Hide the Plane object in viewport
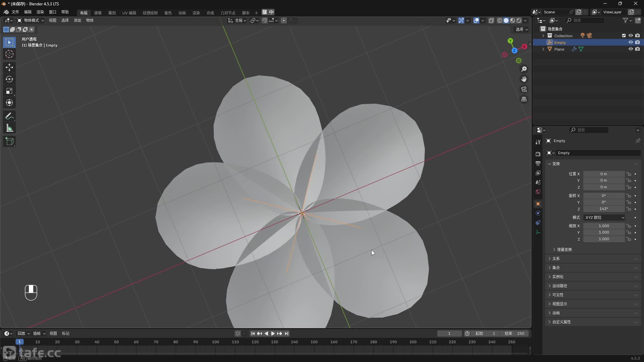The image size is (644, 362). pyautogui.click(x=630, y=49)
